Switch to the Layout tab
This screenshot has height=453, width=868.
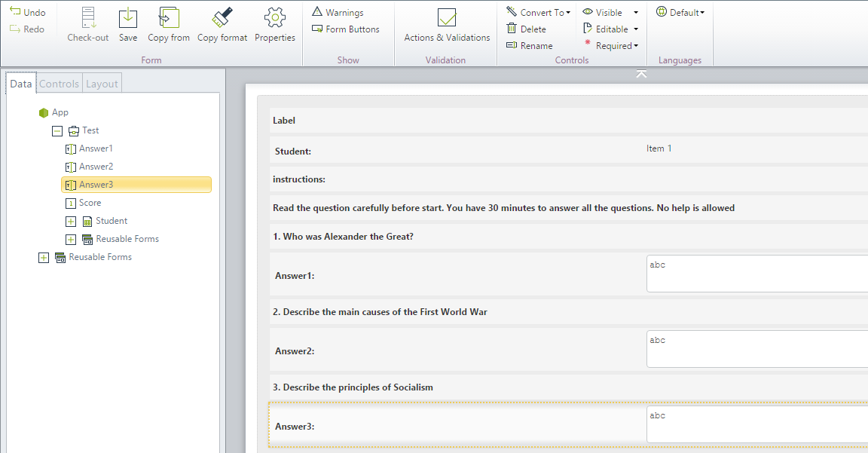[102, 84]
